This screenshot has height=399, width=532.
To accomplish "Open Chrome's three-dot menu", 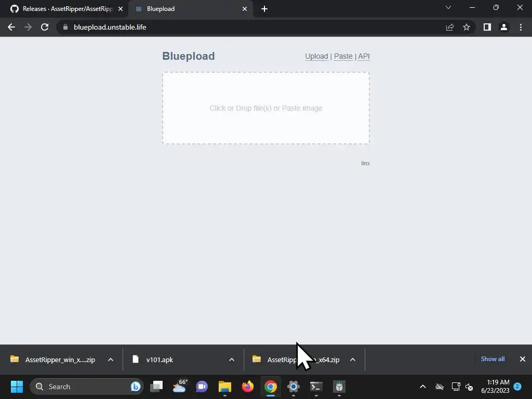I will [521, 27].
